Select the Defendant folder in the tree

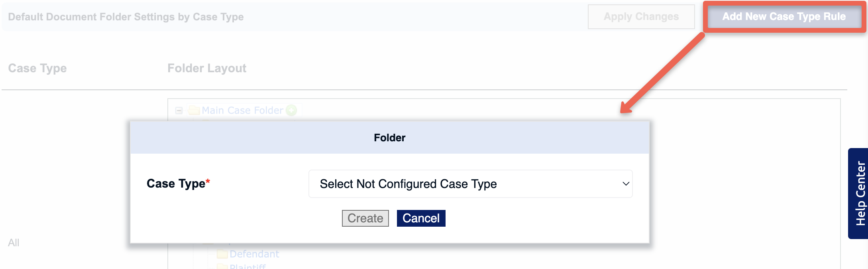(x=254, y=254)
